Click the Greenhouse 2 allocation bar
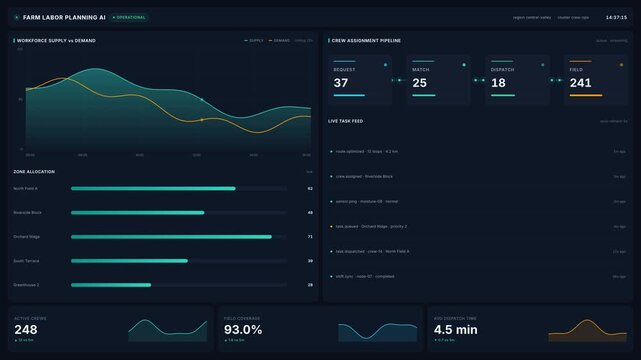641x360 pixels. click(x=179, y=285)
